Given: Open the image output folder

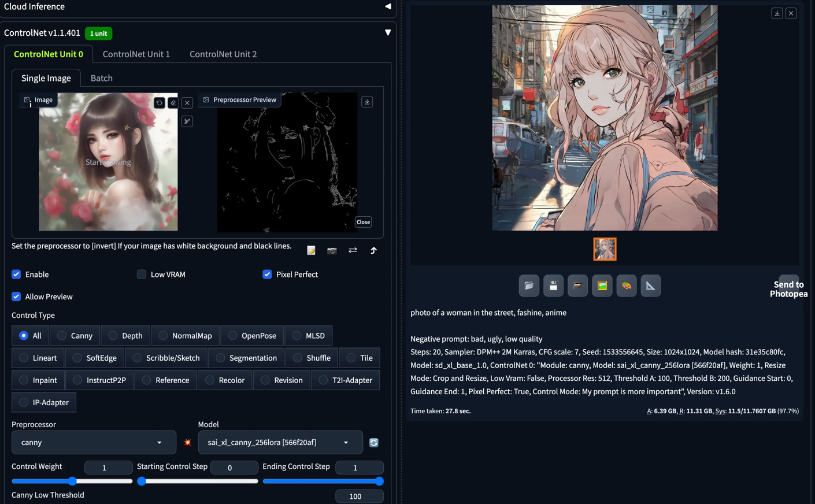Looking at the screenshot, I should [x=528, y=286].
